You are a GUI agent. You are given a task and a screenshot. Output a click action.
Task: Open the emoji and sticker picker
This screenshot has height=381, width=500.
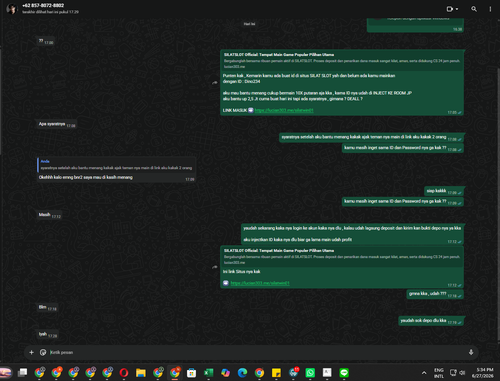tap(43, 352)
